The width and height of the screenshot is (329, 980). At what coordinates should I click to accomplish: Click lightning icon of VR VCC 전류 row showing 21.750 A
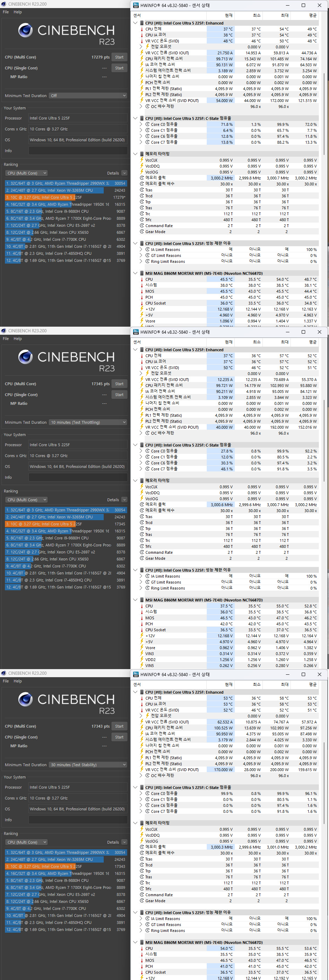[x=142, y=53]
